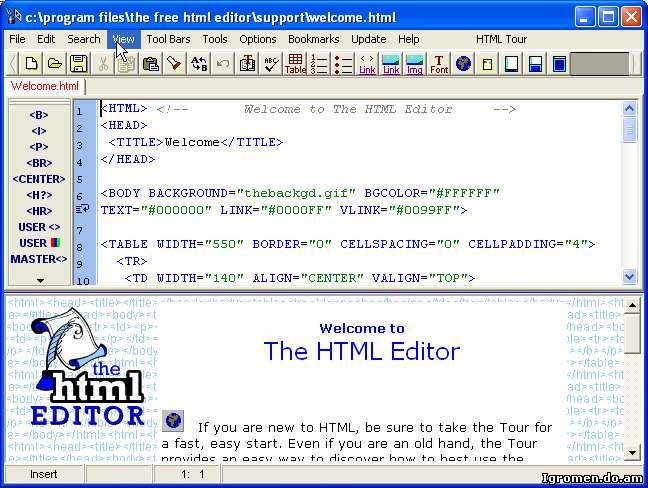Insert horizontal rule with <HR> button
The image size is (648, 488).
[x=39, y=211]
